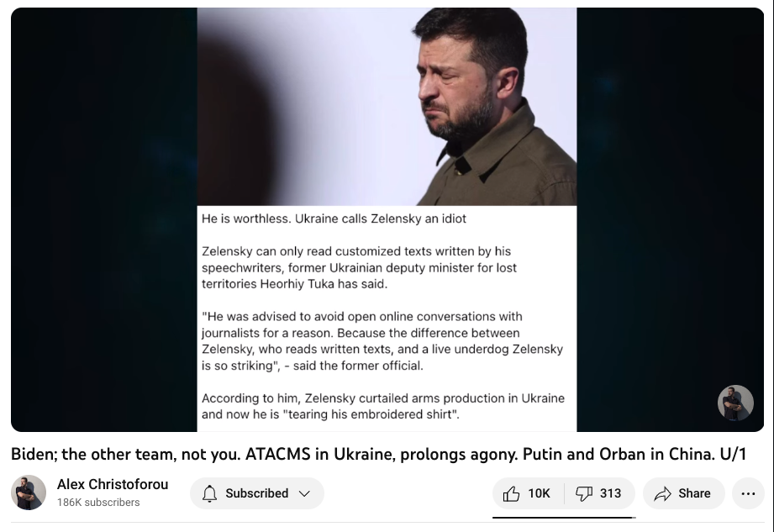Open sharing via the Share label
The width and height of the screenshot is (774, 532).
click(694, 493)
